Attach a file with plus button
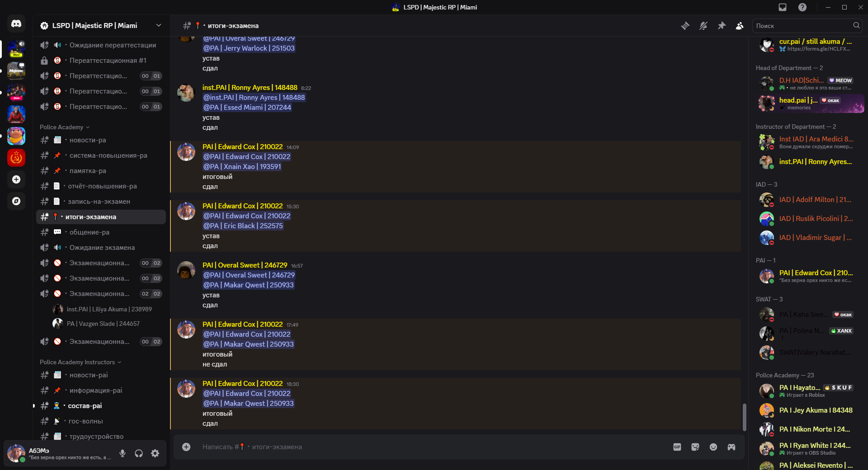 point(186,447)
